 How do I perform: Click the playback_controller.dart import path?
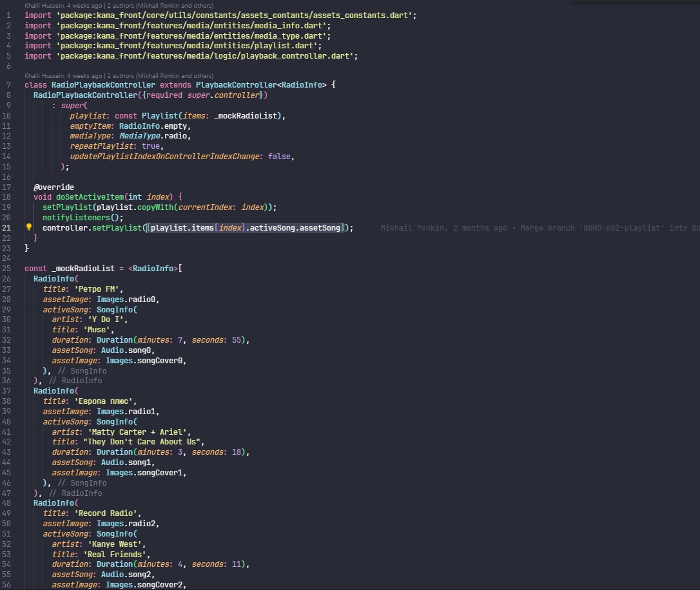click(207, 56)
